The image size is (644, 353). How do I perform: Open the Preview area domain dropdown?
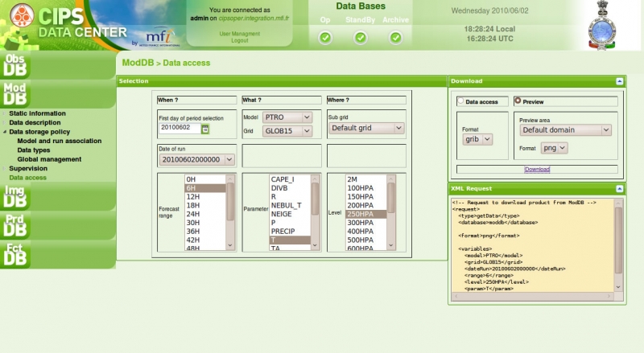click(x=565, y=129)
